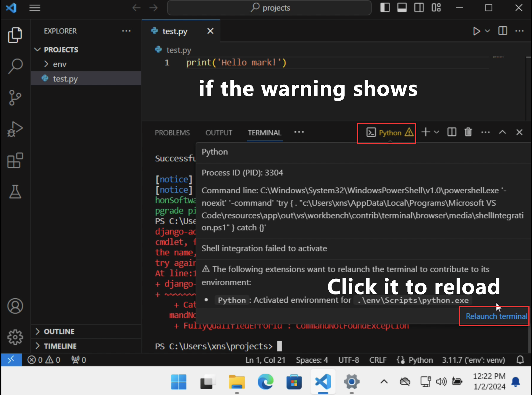Click Ln 1, Col 21 status item

pos(265,360)
